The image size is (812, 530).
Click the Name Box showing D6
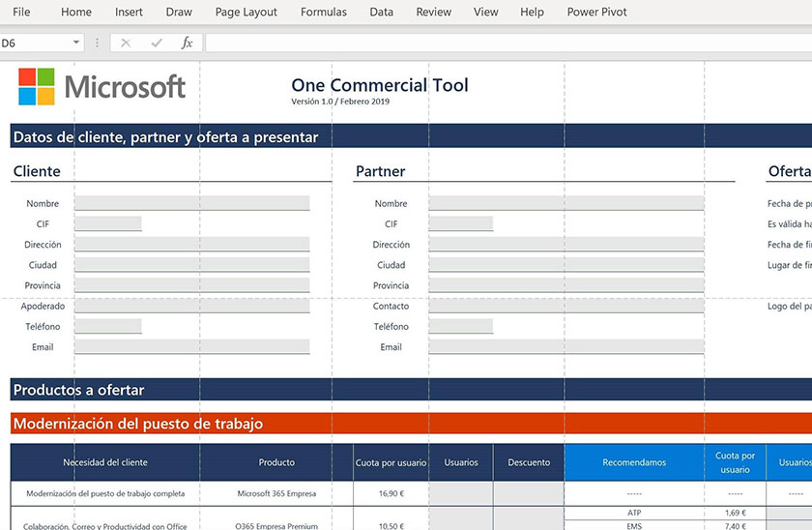[34, 43]
